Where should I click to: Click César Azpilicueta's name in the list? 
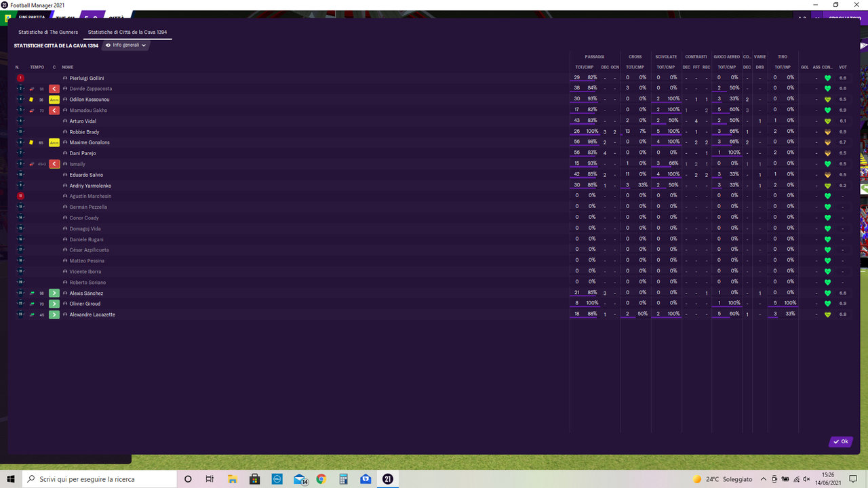click(90, 250)
